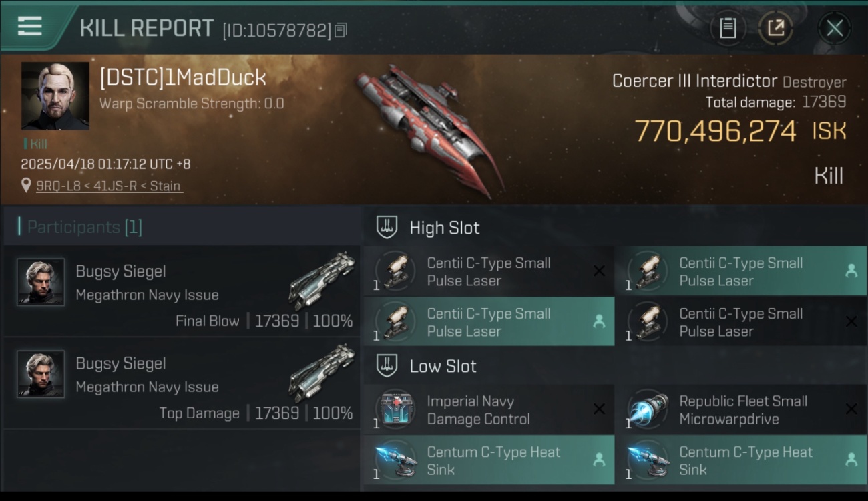Open Bugsy Siegel Final Blow entry
Viewport: 868px width, 501px height.
point(182,291)
